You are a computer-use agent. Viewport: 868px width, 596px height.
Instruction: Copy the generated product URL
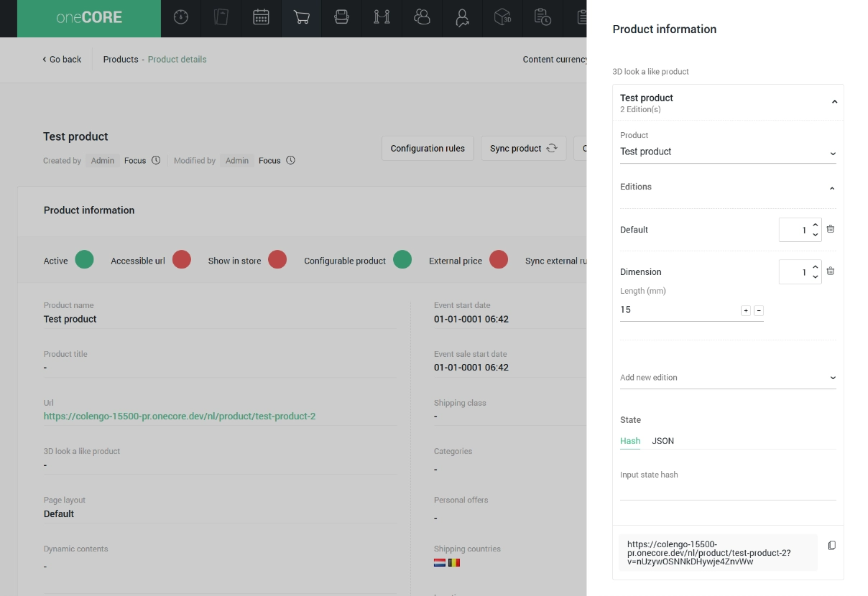click(x=832, y=546)
